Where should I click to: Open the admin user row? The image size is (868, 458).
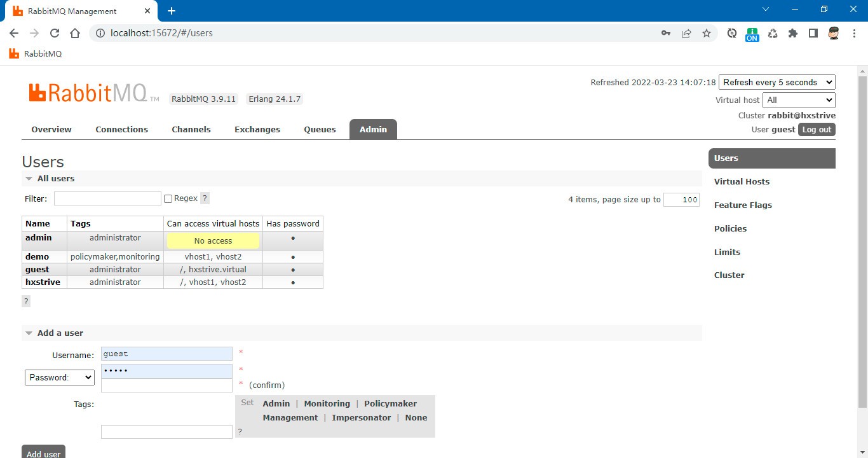[38, 238]
